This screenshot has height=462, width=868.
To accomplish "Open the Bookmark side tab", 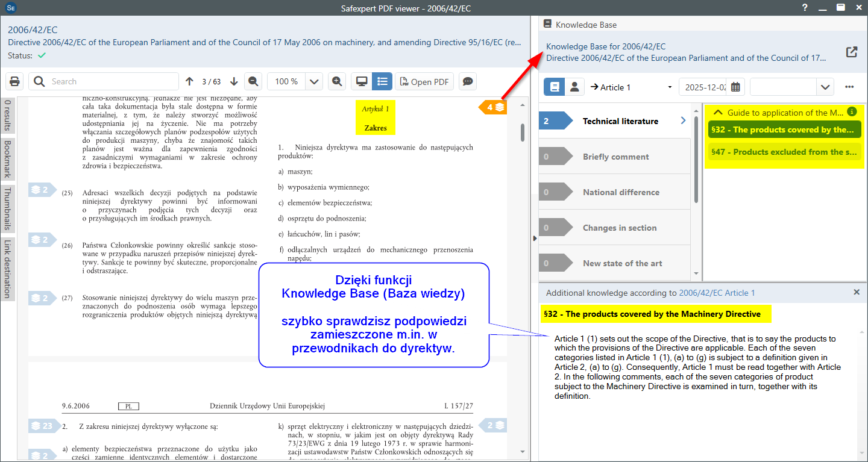I will click(x=7, y=159).
